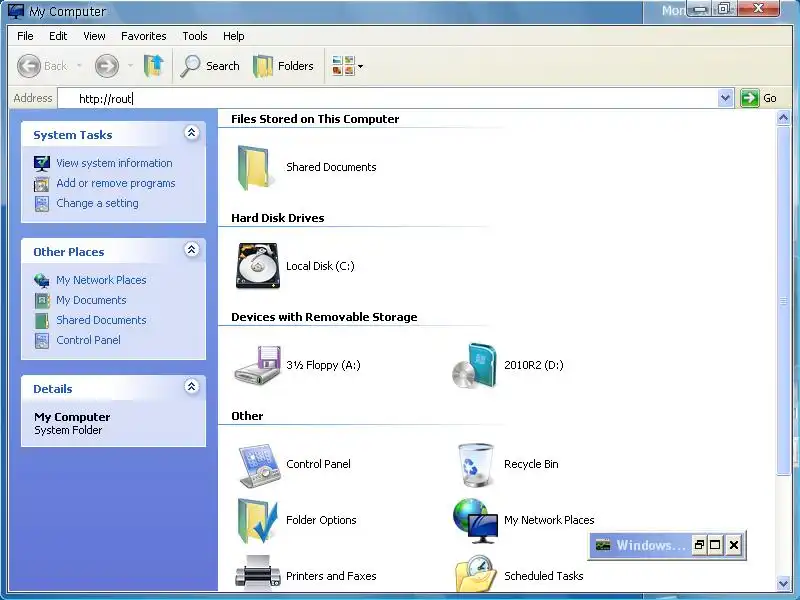The height and width of the screenshot is (600, 800).
Task: Open My Network Places in Other Places
Action: pos(101,280)
